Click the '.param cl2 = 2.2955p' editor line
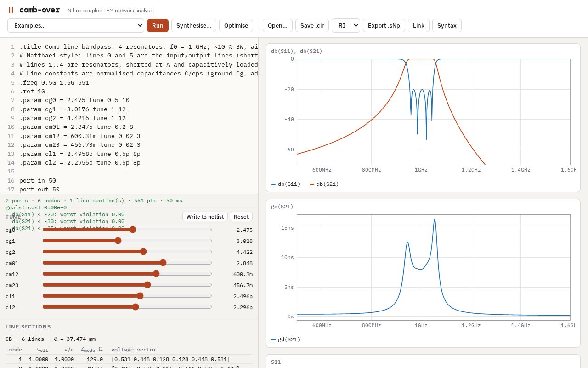 80,163
